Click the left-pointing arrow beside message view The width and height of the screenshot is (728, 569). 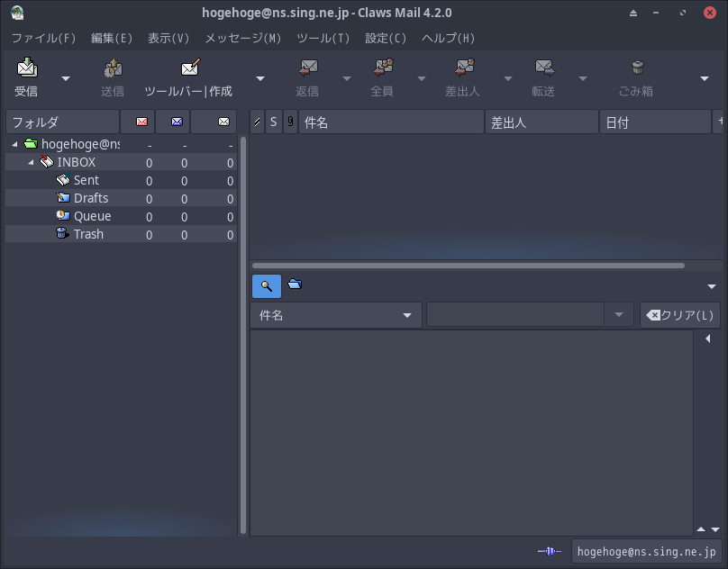(x=707, y=339)
